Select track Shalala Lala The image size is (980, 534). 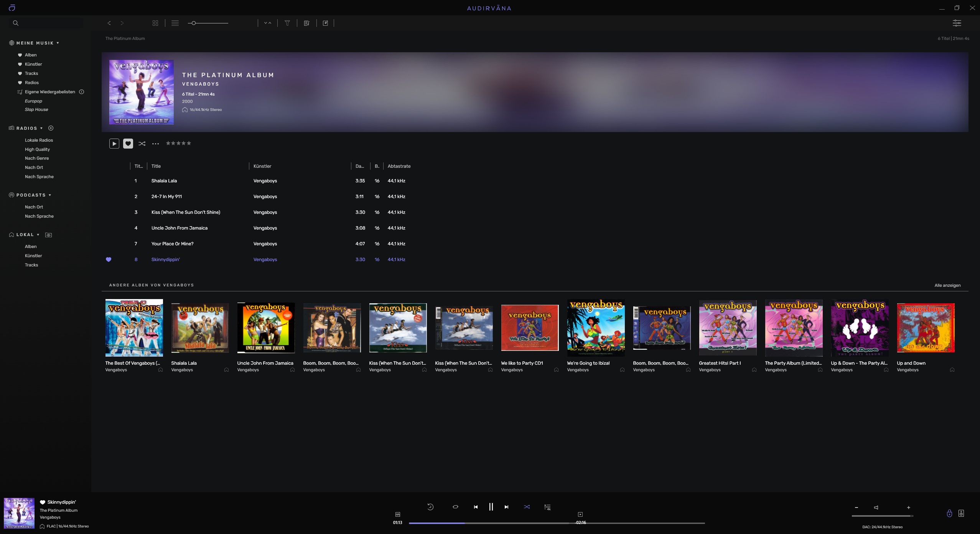[164, 181]
